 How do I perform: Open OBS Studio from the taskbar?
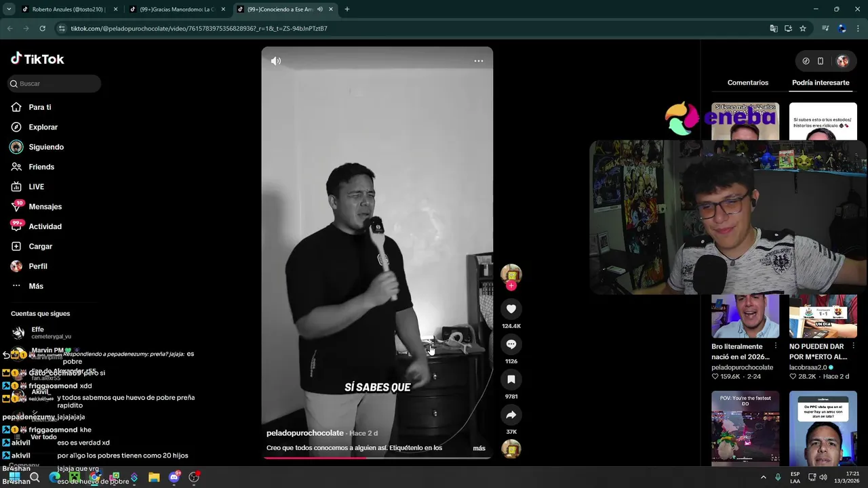point(194,477)
